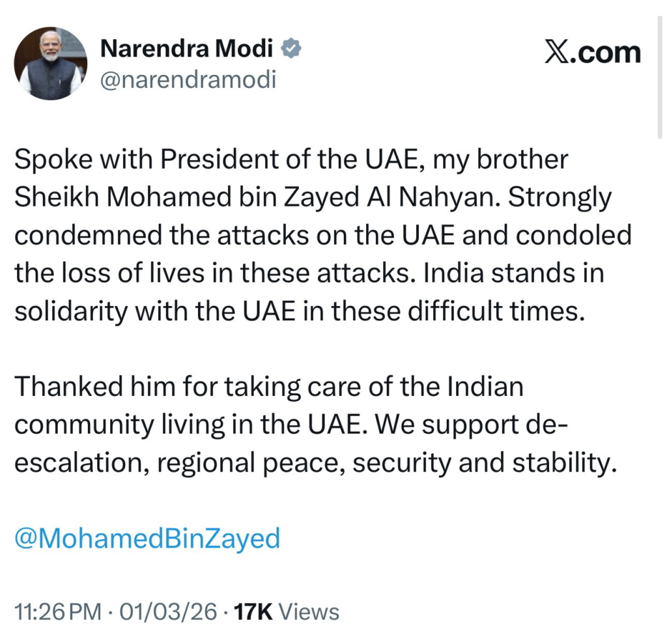Screen dimensions: 667x644
Task: Click the 11:26 PM timestamp
Action: [x=58, y=612]
